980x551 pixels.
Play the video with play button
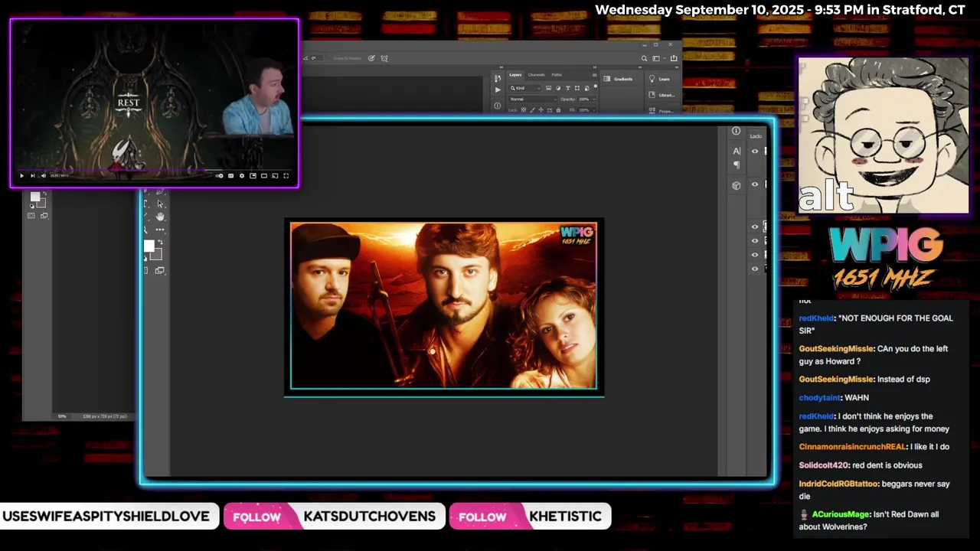(x=21, y=176)
